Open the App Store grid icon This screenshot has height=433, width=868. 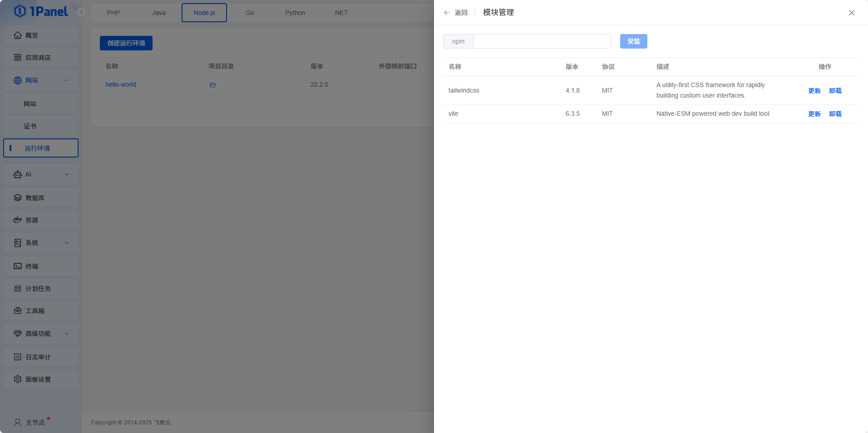click(18, 58)
